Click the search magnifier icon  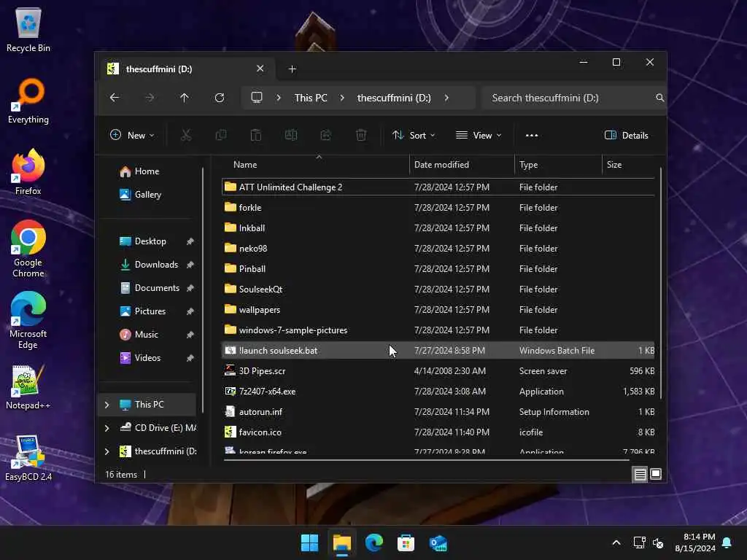click(x=659, y=98)
